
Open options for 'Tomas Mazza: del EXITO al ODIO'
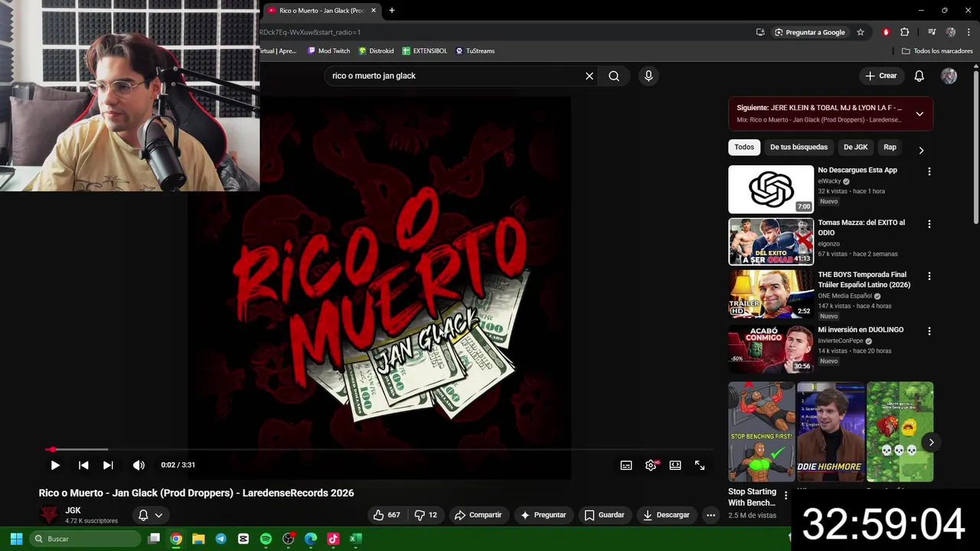pyautogui.click(x=929, y=224)
